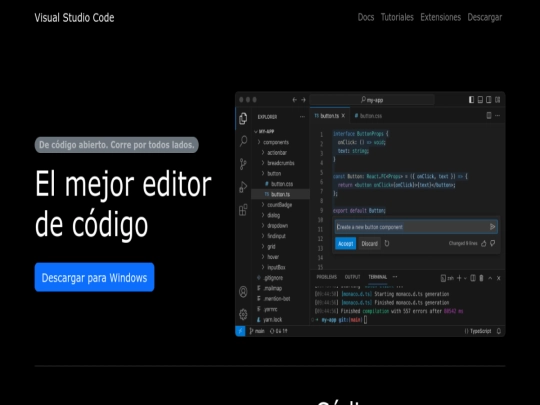The image size is (540, 405).
Task: Open the Explorer files icon in the activity bar
Action: (243, 118)
